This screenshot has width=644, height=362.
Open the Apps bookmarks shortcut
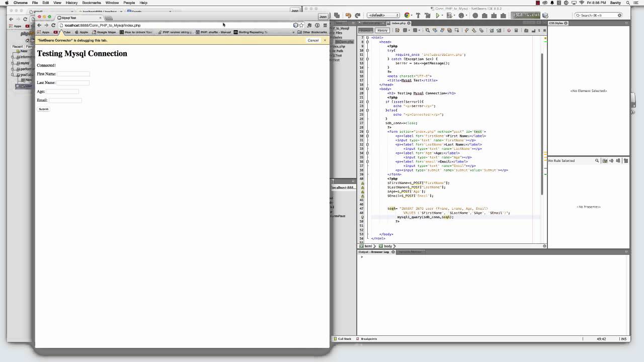click(x=44, y=32)
